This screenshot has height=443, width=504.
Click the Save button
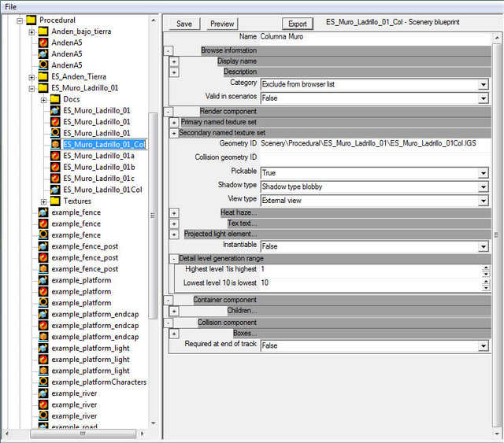(184, 24)
